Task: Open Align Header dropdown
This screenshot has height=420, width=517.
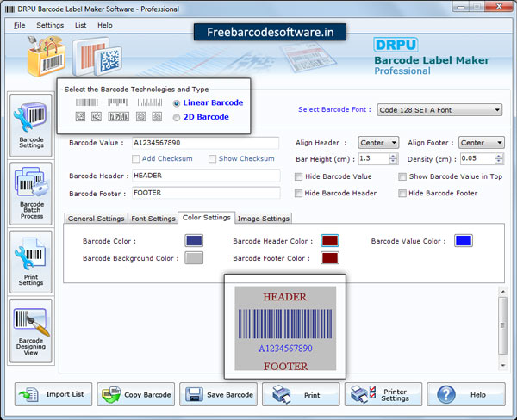Action: pos(378,143)
